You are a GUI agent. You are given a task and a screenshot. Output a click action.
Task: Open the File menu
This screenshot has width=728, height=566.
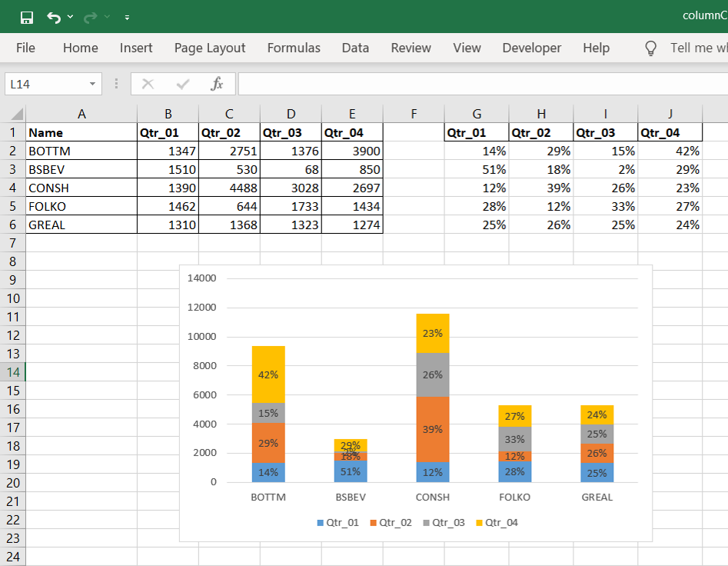pos(25,48)
